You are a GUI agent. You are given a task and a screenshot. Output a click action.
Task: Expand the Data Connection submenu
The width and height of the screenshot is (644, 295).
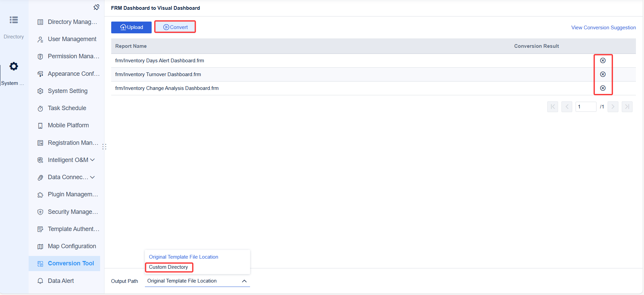point(92,177)
